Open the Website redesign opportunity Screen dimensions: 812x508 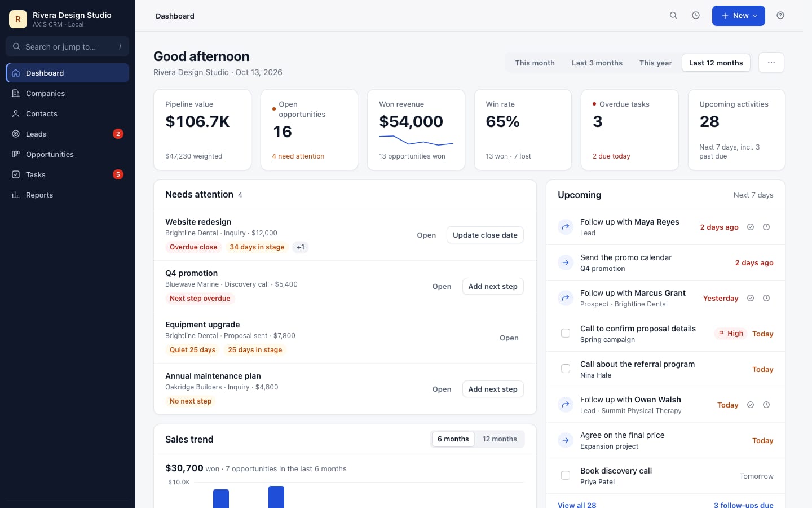(x=198, y=222)
